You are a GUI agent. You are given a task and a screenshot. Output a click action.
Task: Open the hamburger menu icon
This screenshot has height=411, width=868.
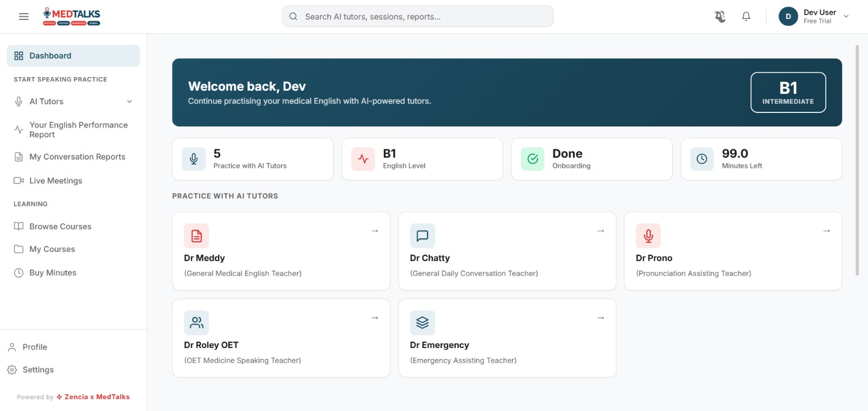(24, 17)
